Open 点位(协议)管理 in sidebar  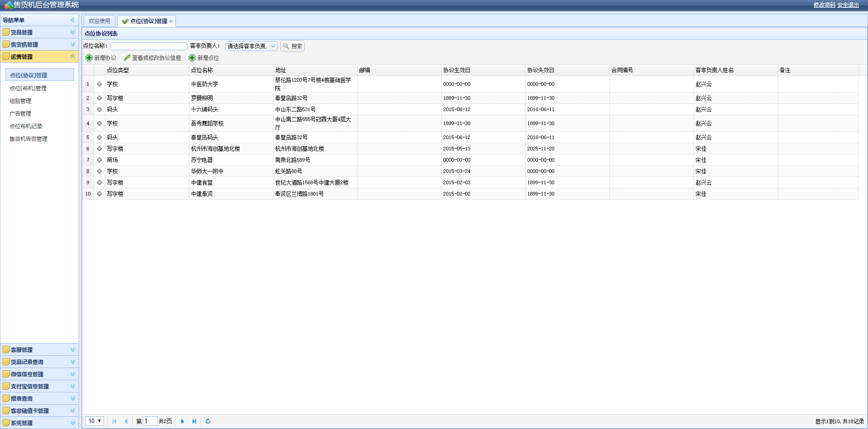pos(39,75)
